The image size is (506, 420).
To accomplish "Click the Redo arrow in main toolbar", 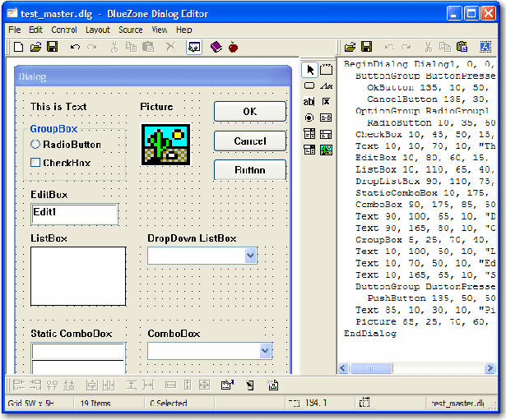I will 92,47.
